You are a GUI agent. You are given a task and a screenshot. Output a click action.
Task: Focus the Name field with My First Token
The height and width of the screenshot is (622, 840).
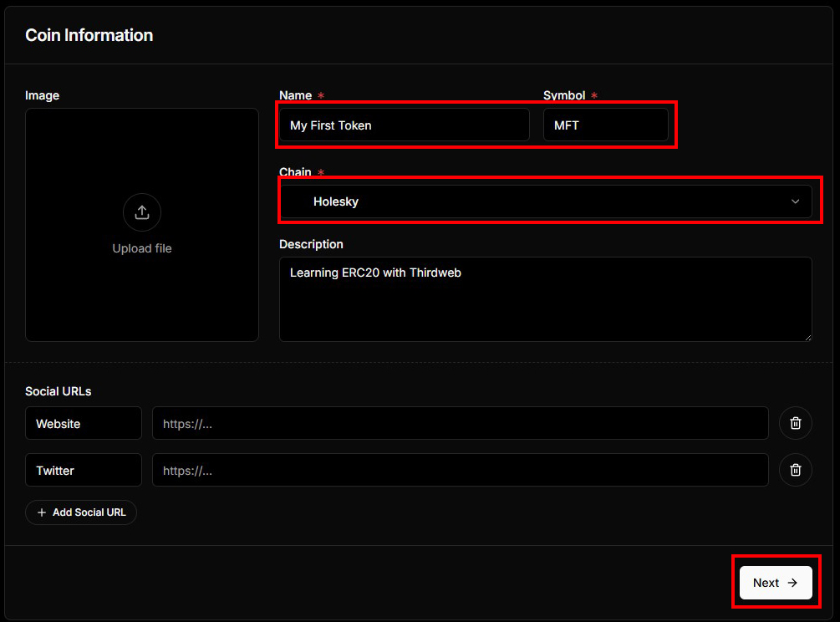(404, 125)
